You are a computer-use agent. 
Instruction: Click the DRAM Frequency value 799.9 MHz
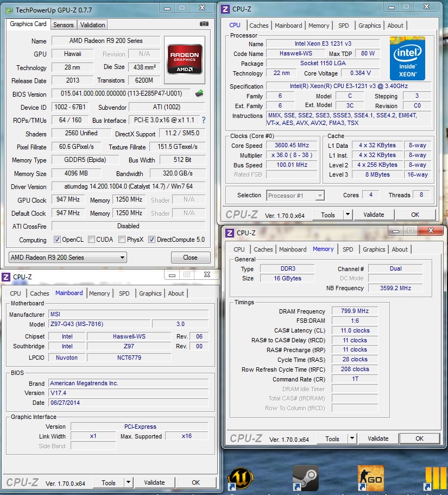click(355, 311)
